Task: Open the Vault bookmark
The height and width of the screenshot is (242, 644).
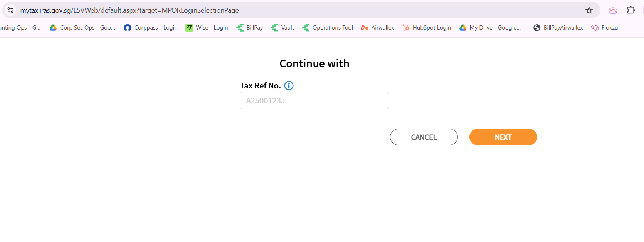Action: pyautogui.click(x=282, y=28)
